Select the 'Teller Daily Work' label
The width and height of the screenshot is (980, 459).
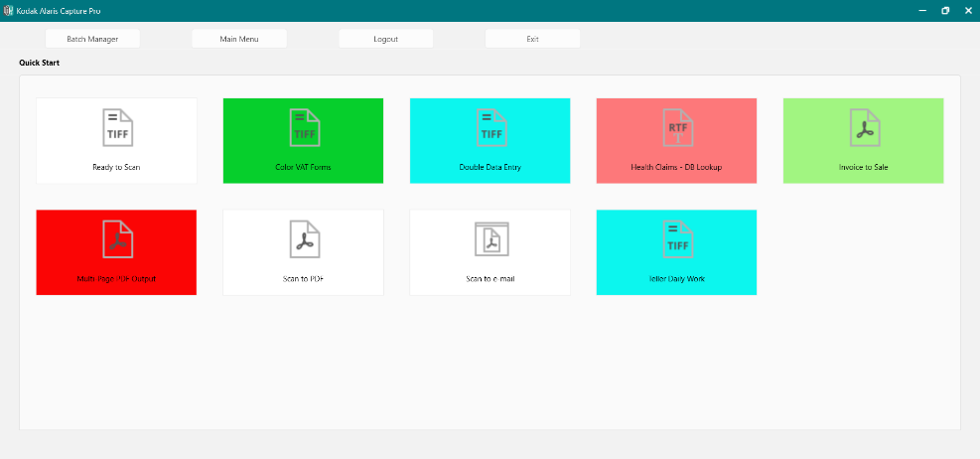pos(676,279)
